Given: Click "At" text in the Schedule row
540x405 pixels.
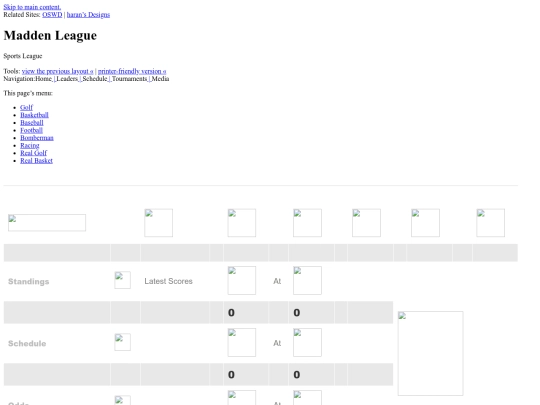Looking at the screenshot, I should pos(277,343).
